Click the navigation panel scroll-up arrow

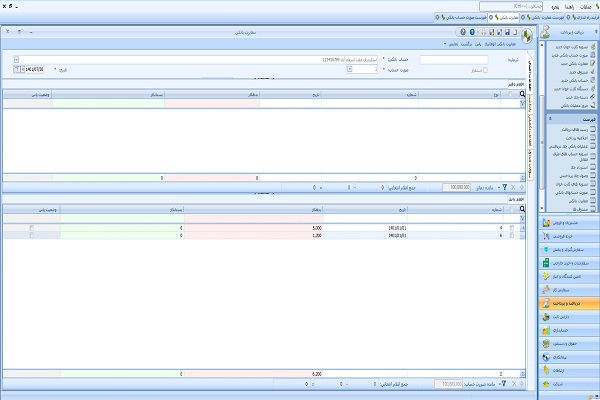click(542, 45)
